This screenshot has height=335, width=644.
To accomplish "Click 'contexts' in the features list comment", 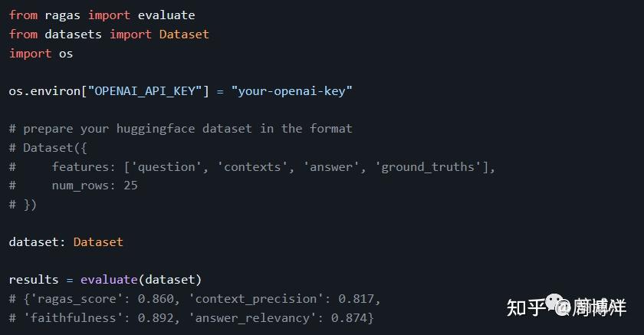I will [252, 166].
